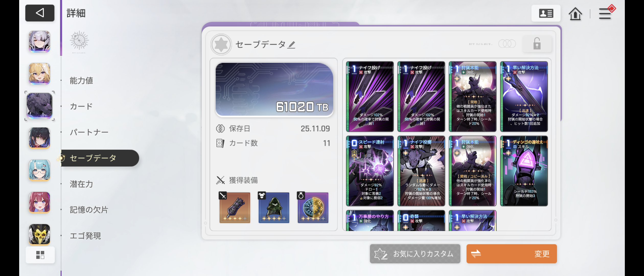
Task: Select the スピード連射 card
Action: tap(370, 171)
